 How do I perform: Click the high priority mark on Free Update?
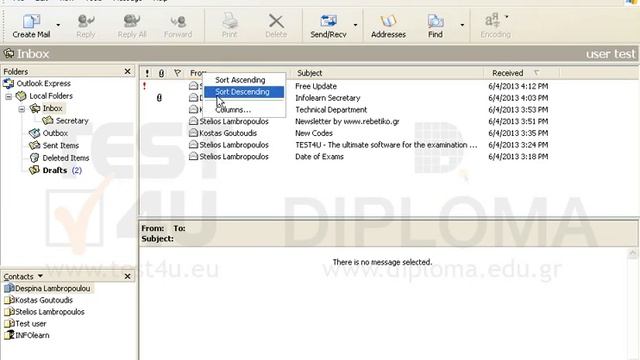[144, 86]
